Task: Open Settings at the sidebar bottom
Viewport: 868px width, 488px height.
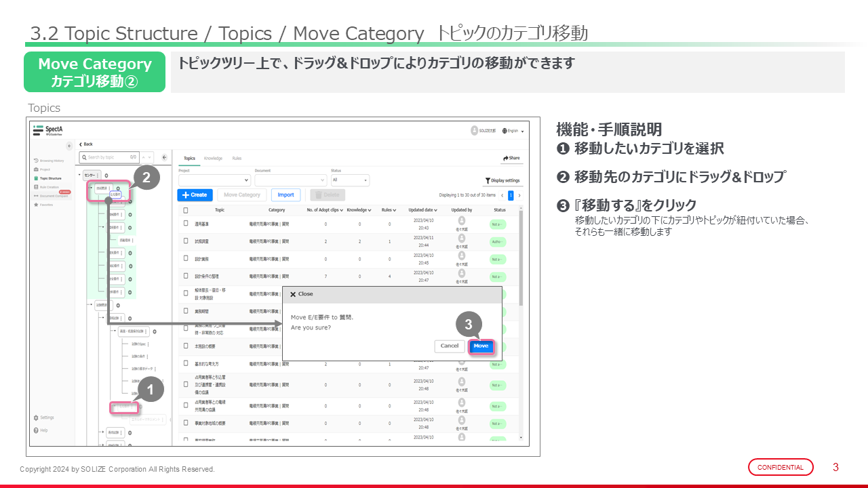Action: point(46,418)
